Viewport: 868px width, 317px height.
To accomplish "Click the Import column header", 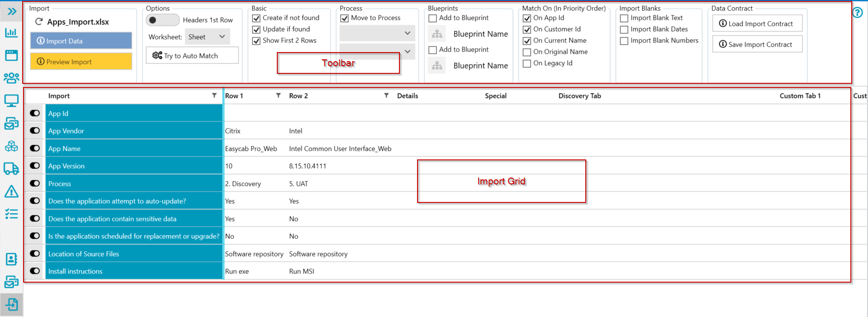I will point(59,96).
